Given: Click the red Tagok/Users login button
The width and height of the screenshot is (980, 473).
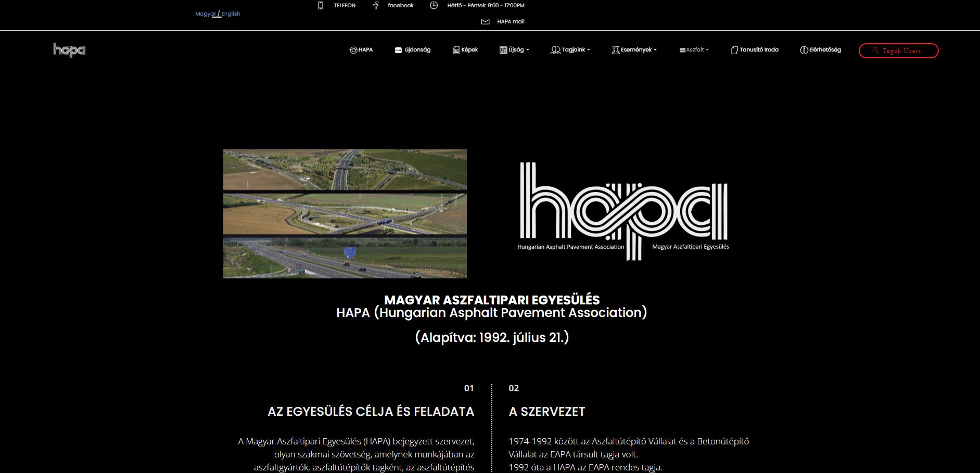Looking at the screenshot, I should click(x=899, y=50).
